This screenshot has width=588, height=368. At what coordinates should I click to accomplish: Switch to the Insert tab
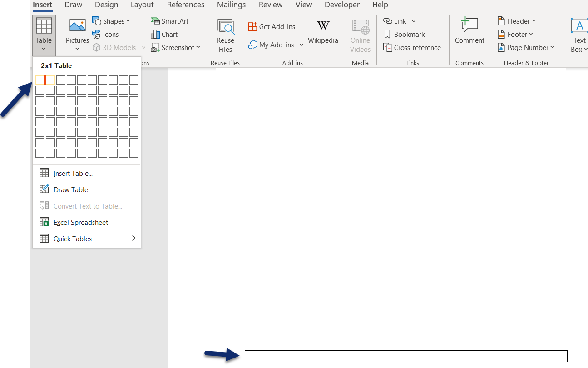(x=42, y=5)
